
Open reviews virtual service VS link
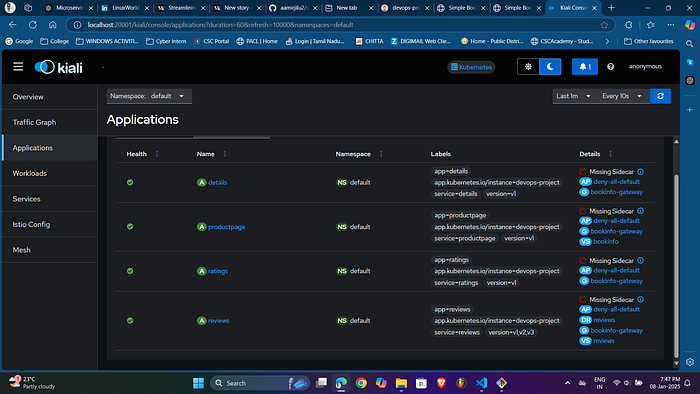[604, 340]
